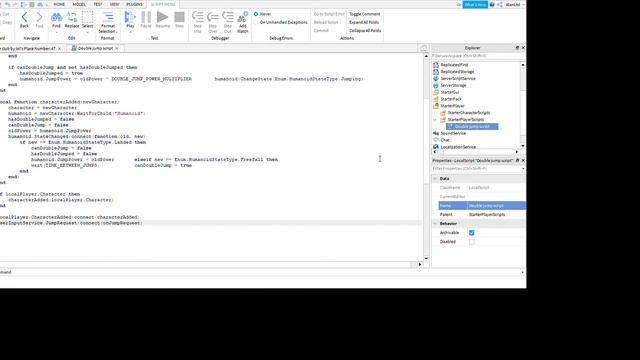
Task: Open the PLUGINS ribbon tab
Action: tap(134, 4)
